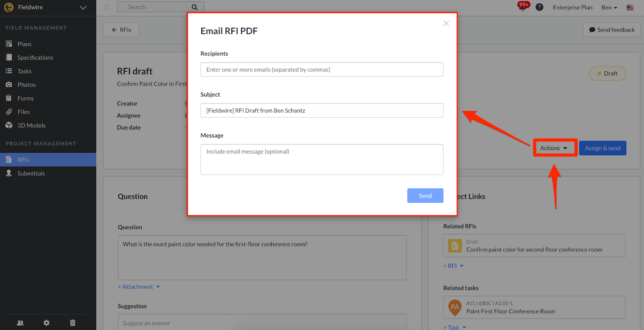
Task: Open the Send feedback button
Action: (611, 30)
